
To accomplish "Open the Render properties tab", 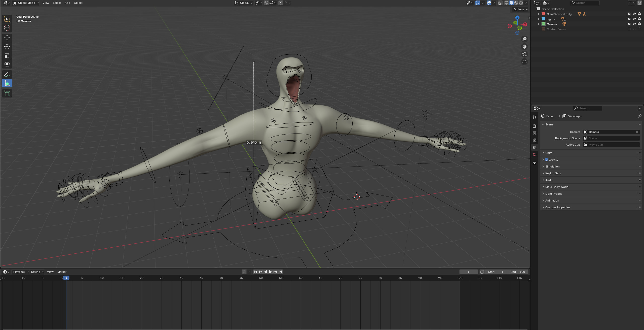I will click(535, 126).
